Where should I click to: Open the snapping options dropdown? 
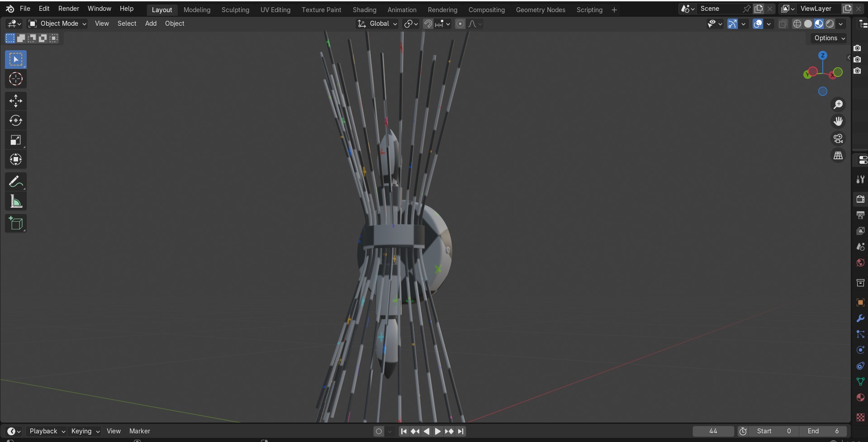(442, 24)
